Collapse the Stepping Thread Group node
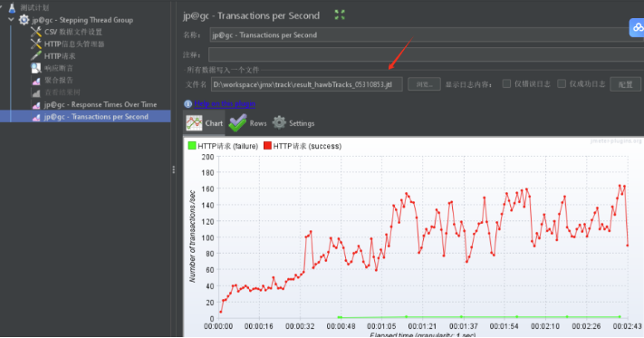 [11, 20]
